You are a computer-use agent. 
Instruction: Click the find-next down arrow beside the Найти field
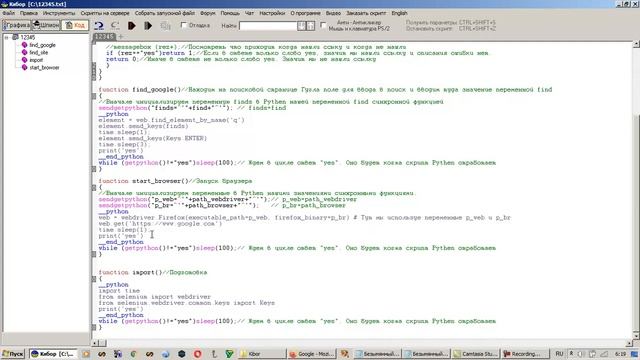pyautogui.click(x=302, y=26)
